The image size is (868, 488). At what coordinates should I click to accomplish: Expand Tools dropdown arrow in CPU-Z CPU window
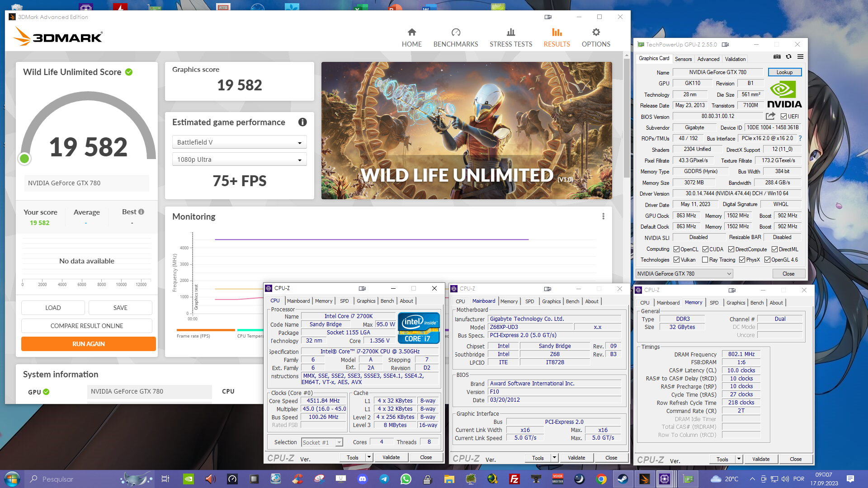(x=369, y=457)
